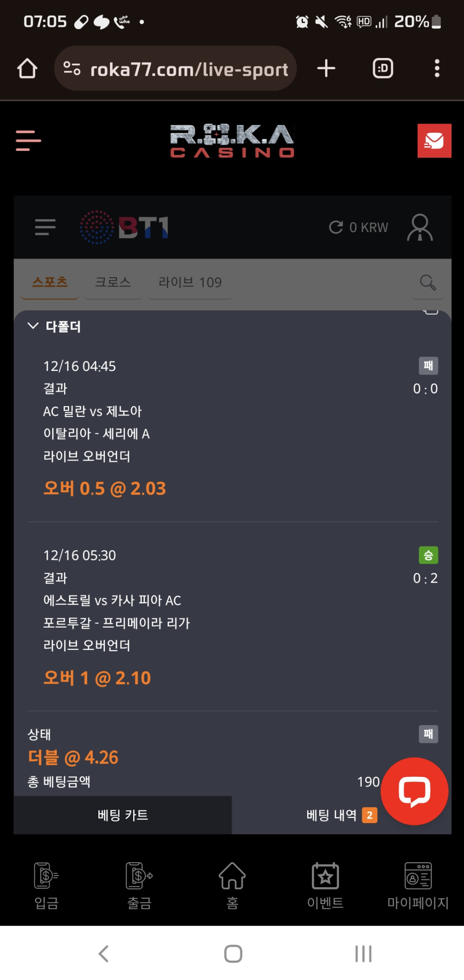The width and height of the screenshot is (464, 980).
Task: Open the 이벤트 events page
Action: [325, 885]
